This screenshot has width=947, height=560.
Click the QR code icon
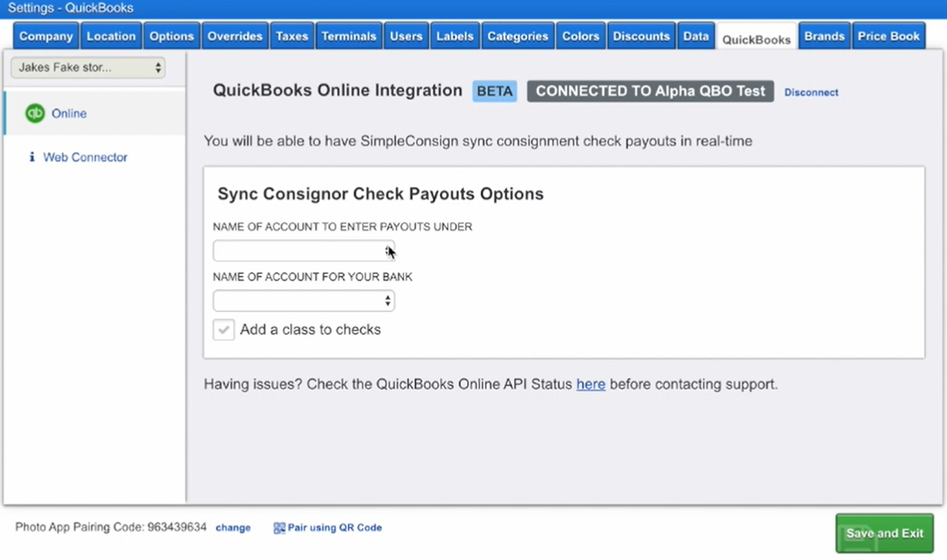click(x=279, y=528)
